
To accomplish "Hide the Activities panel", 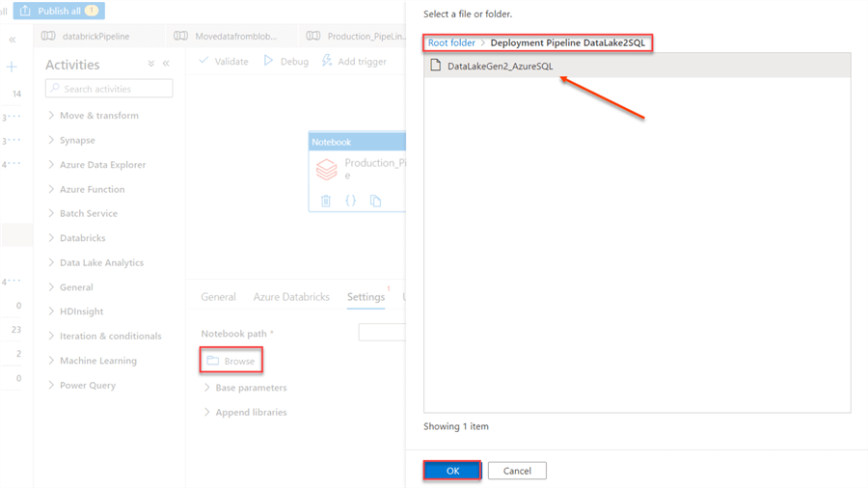I will click(x=166, y=64).
